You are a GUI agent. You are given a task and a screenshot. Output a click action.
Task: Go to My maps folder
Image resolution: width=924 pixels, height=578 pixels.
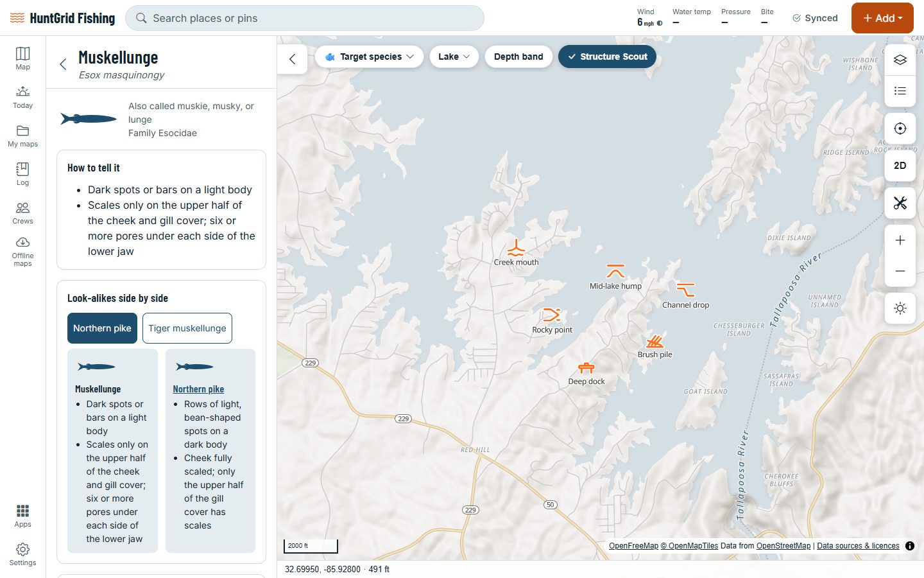22,136
